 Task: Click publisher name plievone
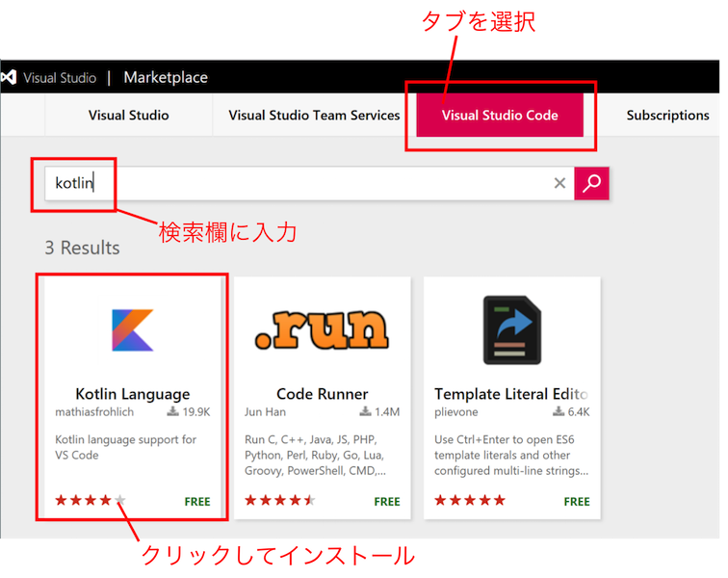pos(455,411)
